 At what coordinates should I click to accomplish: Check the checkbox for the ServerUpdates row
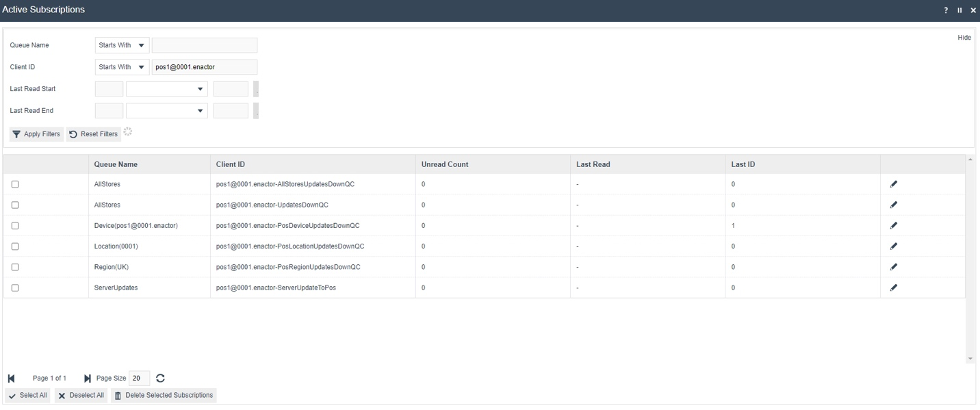click(15, 287)
